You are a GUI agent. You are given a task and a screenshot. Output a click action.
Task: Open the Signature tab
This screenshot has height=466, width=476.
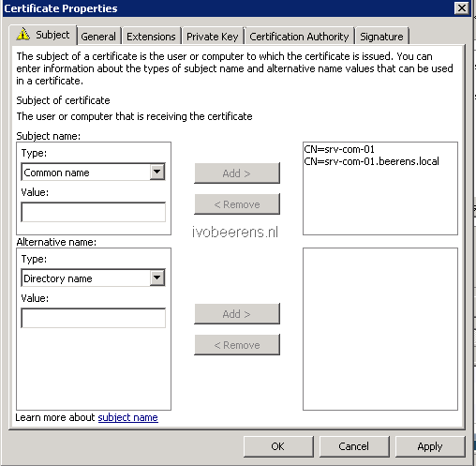[381, 37]
